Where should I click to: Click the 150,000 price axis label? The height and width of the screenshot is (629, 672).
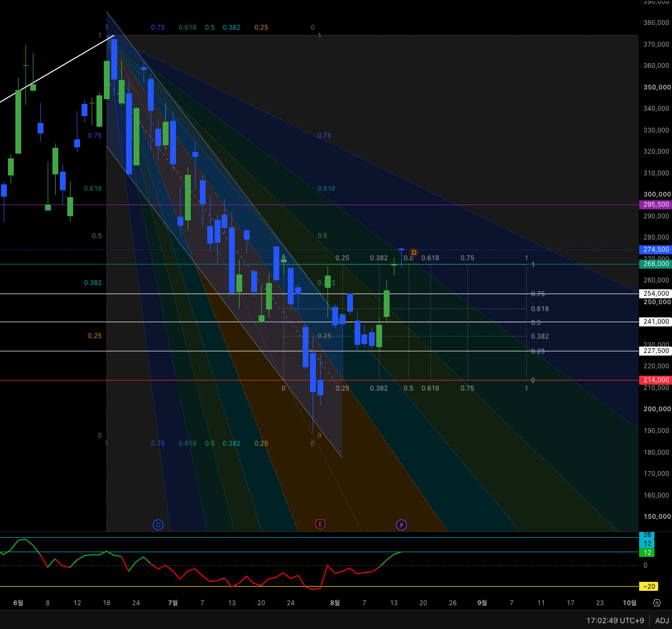click(657, 517)
